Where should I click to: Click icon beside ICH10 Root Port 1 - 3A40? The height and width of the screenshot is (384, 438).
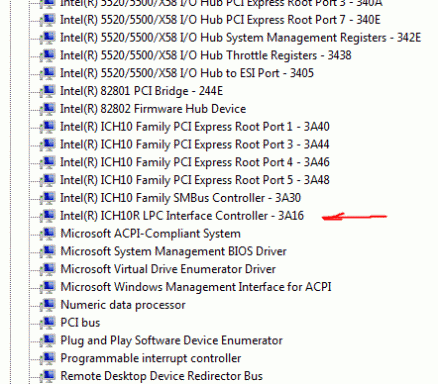click(x=48, y=127)
